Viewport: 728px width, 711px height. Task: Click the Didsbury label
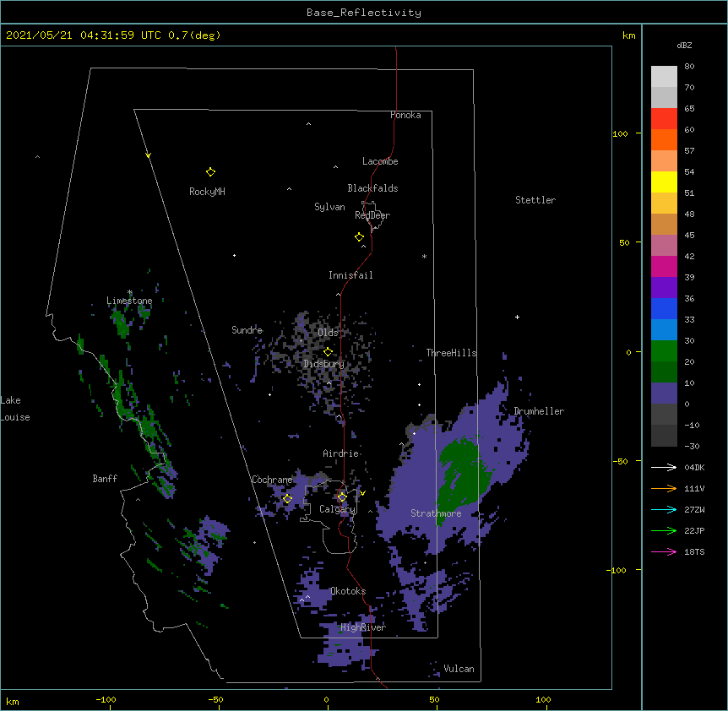click(x=324, y=364)
